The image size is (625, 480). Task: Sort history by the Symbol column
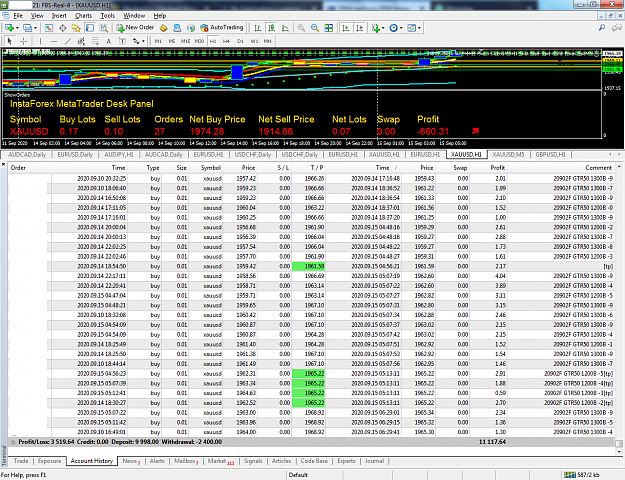click(206, 168)
